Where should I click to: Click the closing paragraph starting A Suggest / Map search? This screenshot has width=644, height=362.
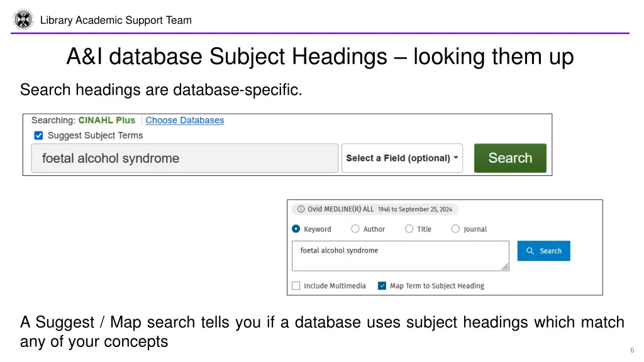pos(322,332)
